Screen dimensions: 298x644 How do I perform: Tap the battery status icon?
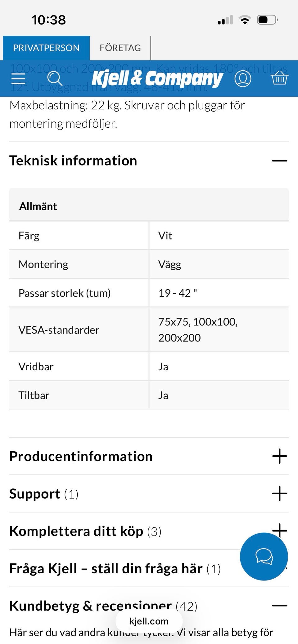click(267, 20)
